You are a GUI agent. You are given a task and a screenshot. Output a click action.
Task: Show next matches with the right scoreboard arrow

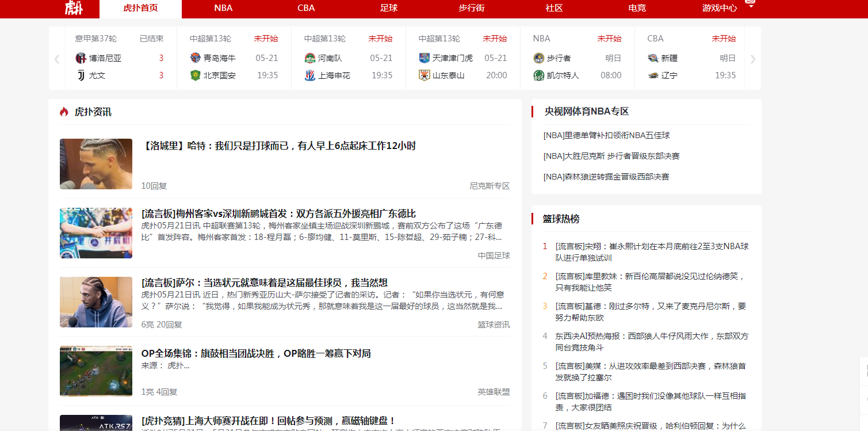[753, 59]
